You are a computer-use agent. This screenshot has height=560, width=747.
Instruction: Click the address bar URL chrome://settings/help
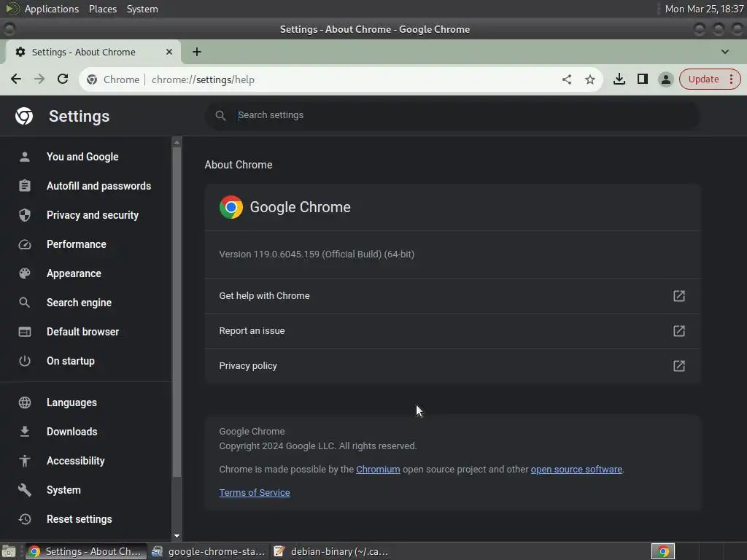tap(203, 80)
